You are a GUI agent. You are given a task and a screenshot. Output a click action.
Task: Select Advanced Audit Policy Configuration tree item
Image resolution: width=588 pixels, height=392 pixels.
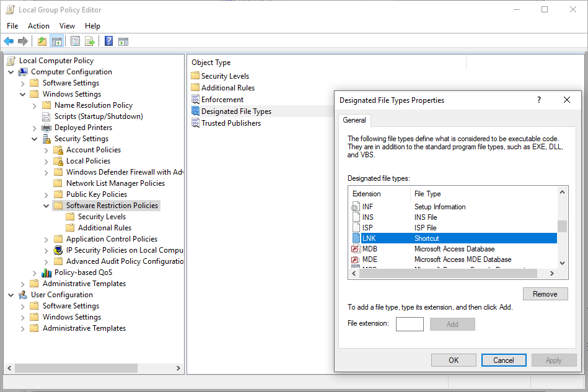[125, 261]
